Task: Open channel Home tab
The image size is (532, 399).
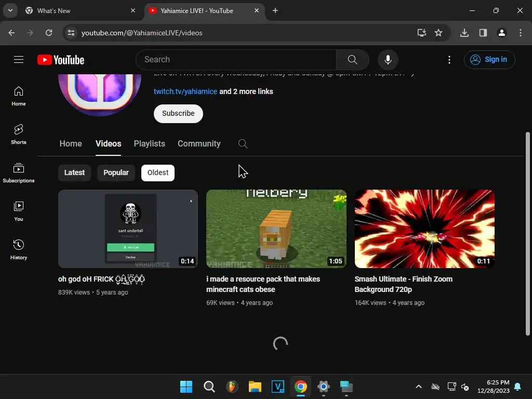Action: coord(71,143)
